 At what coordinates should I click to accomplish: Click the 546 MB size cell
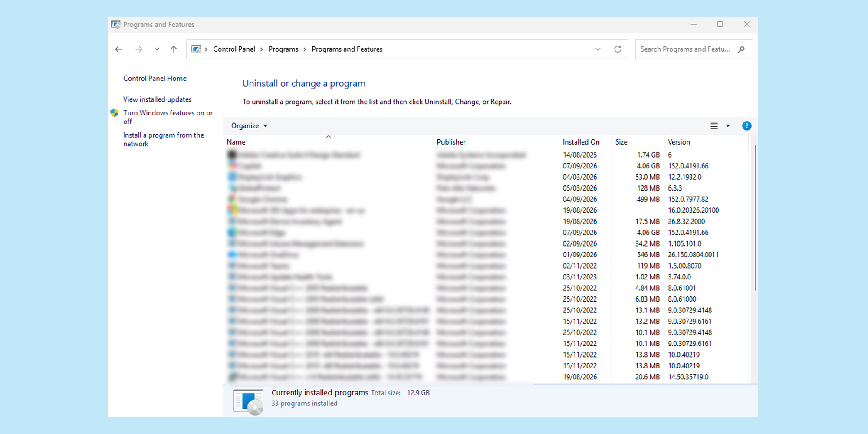tap(648, 255)
